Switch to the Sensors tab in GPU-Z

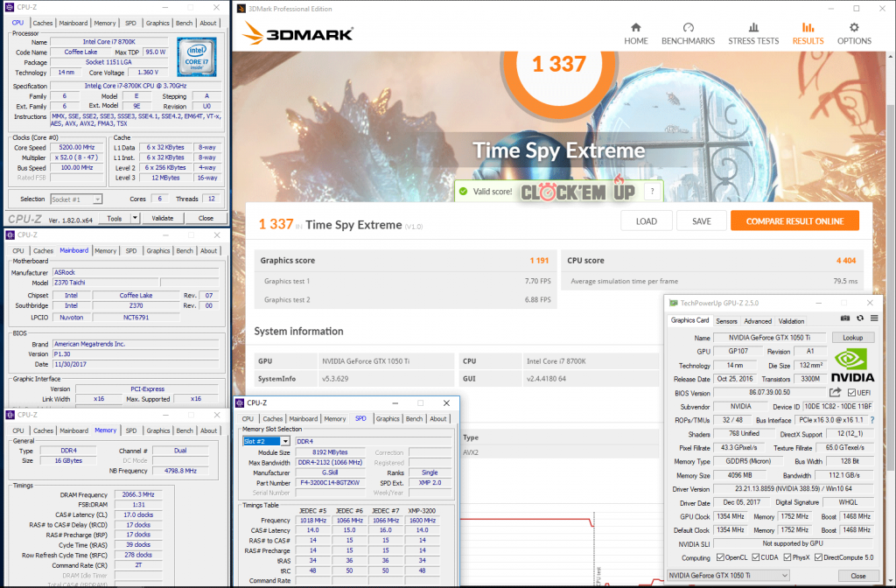[726, 321]
